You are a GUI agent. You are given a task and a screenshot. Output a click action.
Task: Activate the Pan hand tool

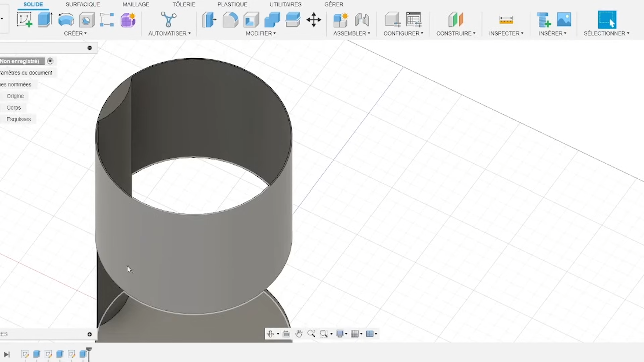299,334
